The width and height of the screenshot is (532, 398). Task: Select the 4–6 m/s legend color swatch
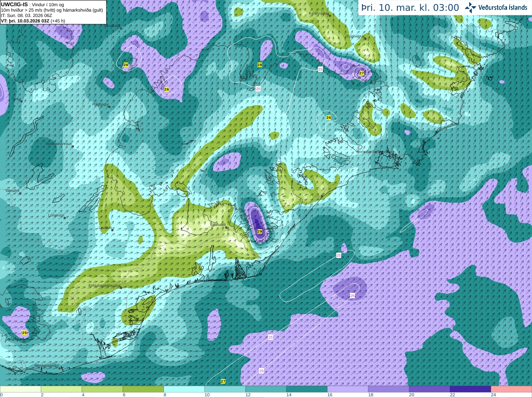pos(102,389)
